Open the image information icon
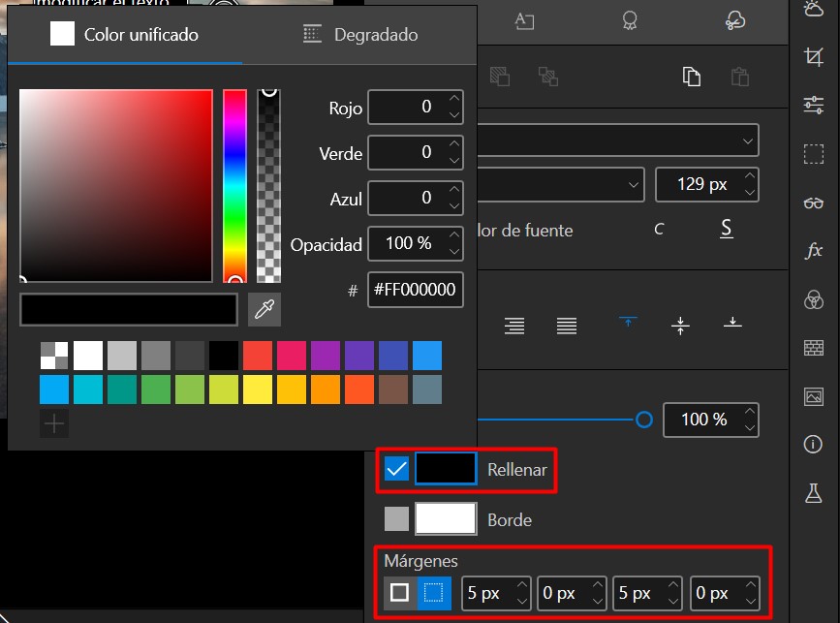Viewport: 840px width, 623px height. point(813,444)
